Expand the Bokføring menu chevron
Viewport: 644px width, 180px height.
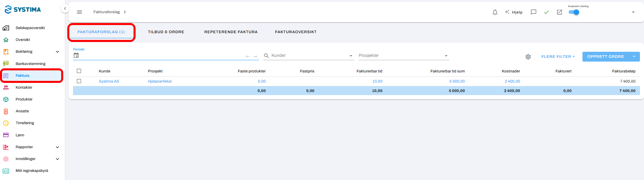click(x=57, y=52)
